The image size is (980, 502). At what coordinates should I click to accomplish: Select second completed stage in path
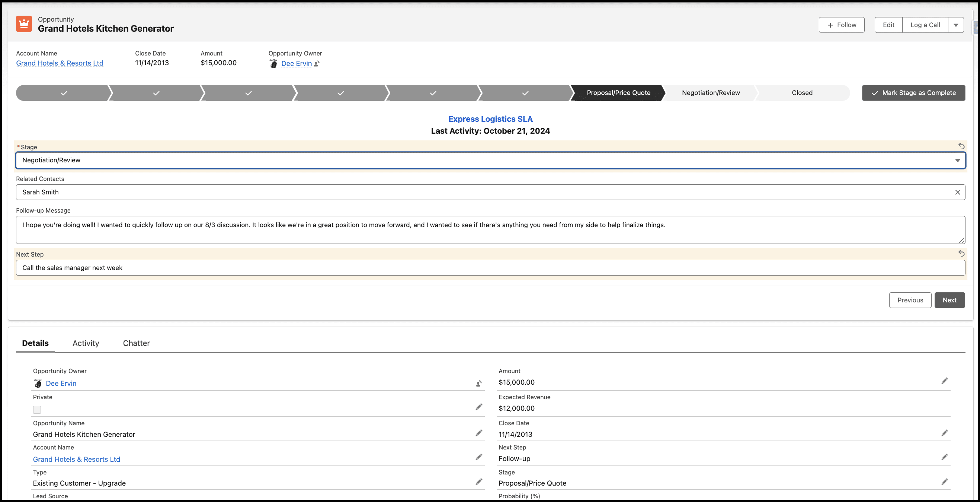[x=156, y=93]
